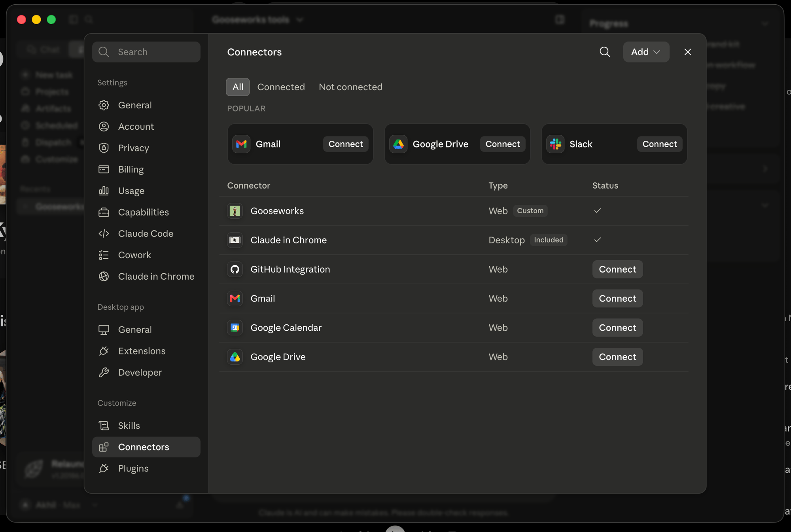Open Capabilities briefcase icon
Viewport: 791px width, 532px height.
coord(104,212)
